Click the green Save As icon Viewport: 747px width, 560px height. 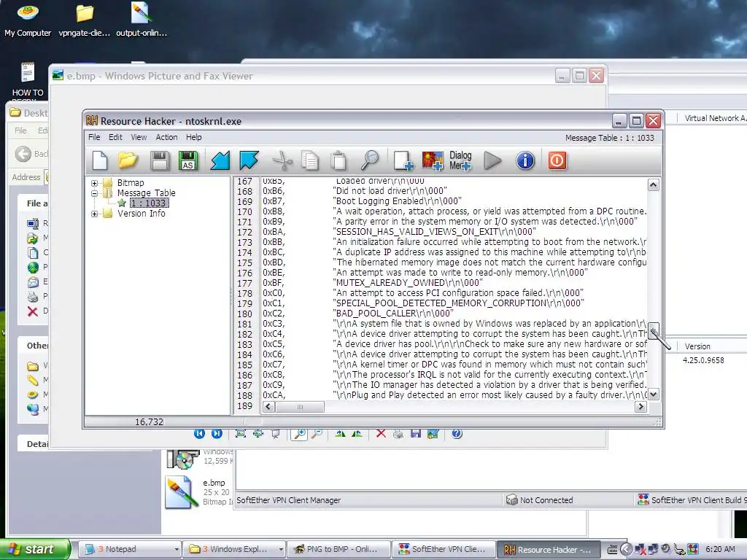pos(187,160)
